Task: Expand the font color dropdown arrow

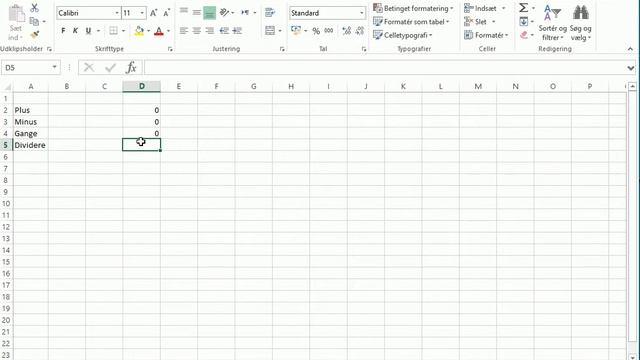Action: (168, 31)
